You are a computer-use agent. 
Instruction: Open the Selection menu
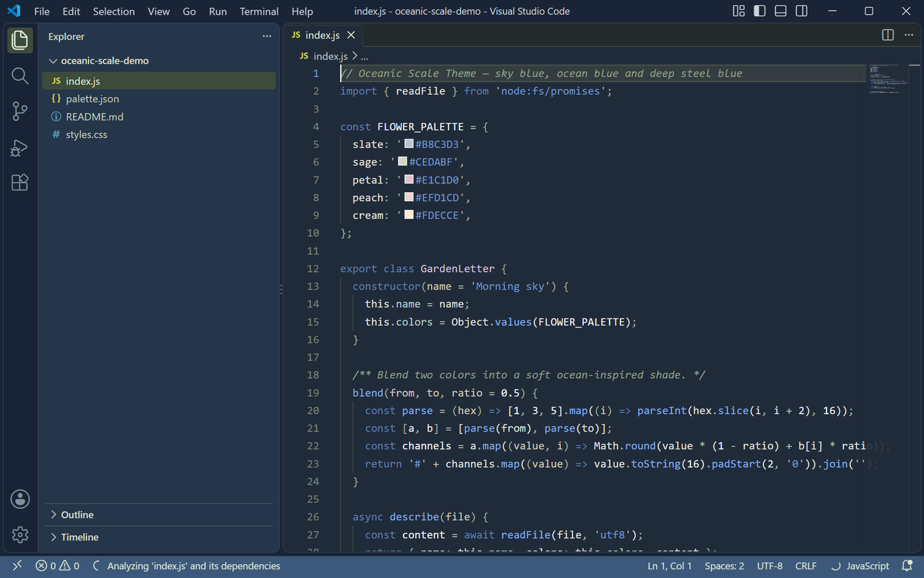tap(114, 12)
